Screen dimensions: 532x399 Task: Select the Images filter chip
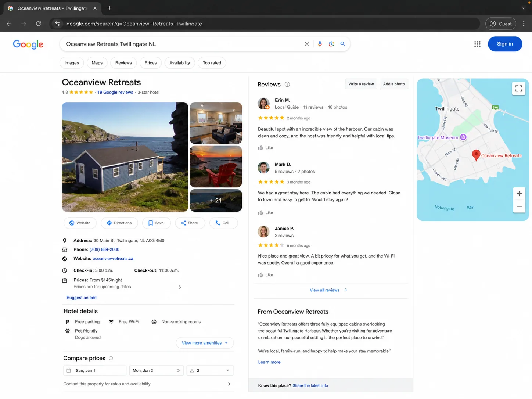(x=72, y=63)
